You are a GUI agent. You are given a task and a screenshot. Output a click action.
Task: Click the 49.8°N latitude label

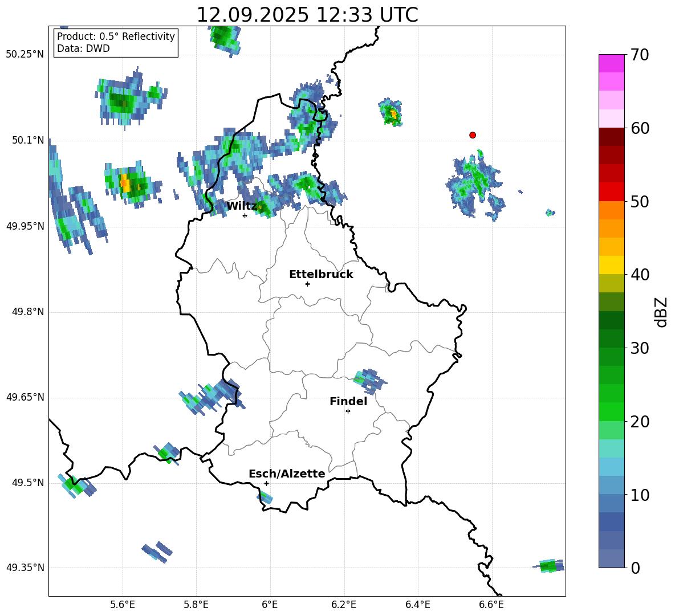point(28,312)
